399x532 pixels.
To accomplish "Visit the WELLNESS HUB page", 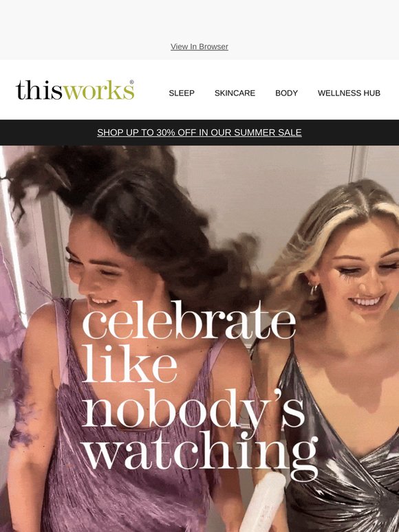I will pos(349,93).
